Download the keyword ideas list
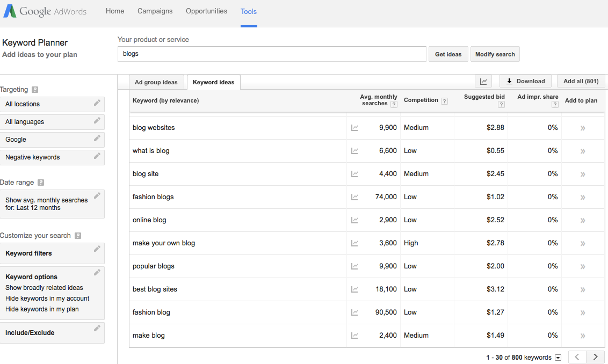608x364 pixels. click(525, 81)
